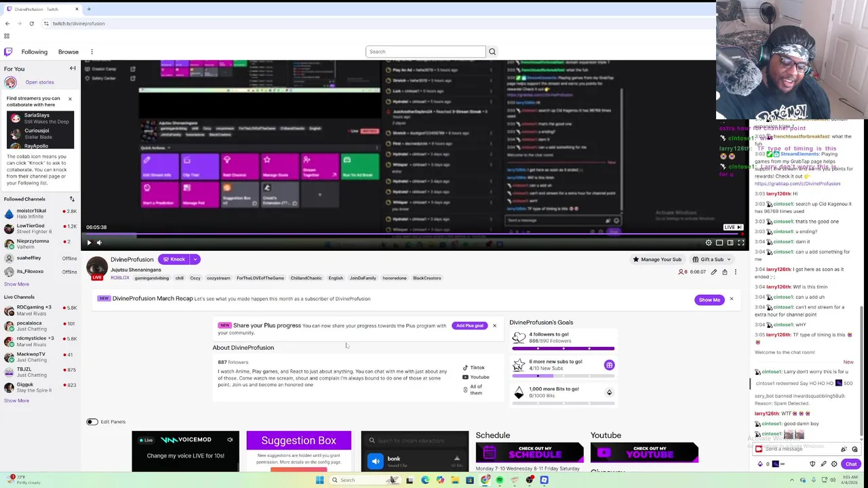Image resolution: width=868 pixels, height=488 pixels.
Task: Click the Knock button
Action: (174, 259)
